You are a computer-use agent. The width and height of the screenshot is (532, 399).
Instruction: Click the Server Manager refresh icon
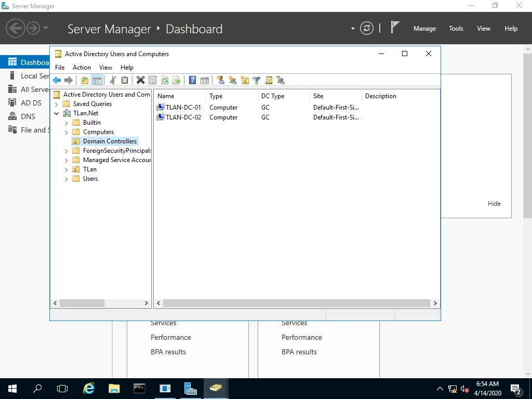[367, 28]
